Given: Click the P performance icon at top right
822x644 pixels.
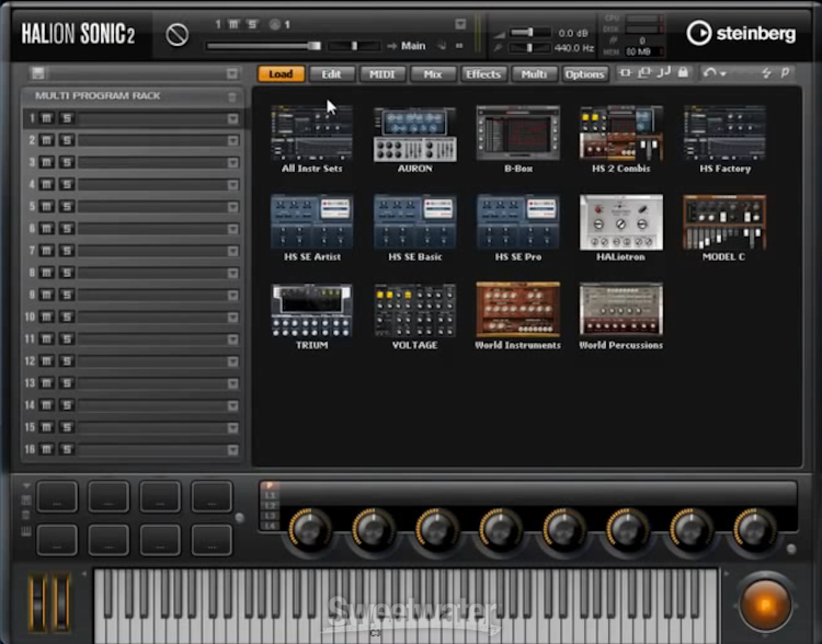Looking at the screenshot, I should point(785,73).
